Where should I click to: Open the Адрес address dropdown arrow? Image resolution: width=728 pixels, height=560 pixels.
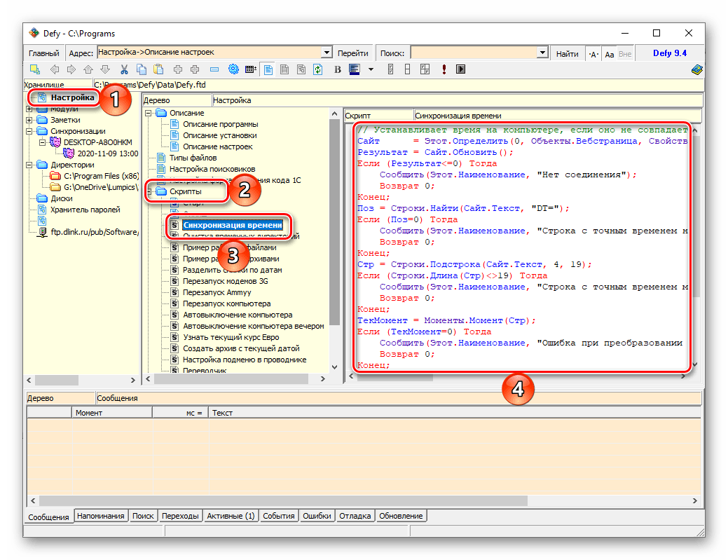(x=326, y=53)
